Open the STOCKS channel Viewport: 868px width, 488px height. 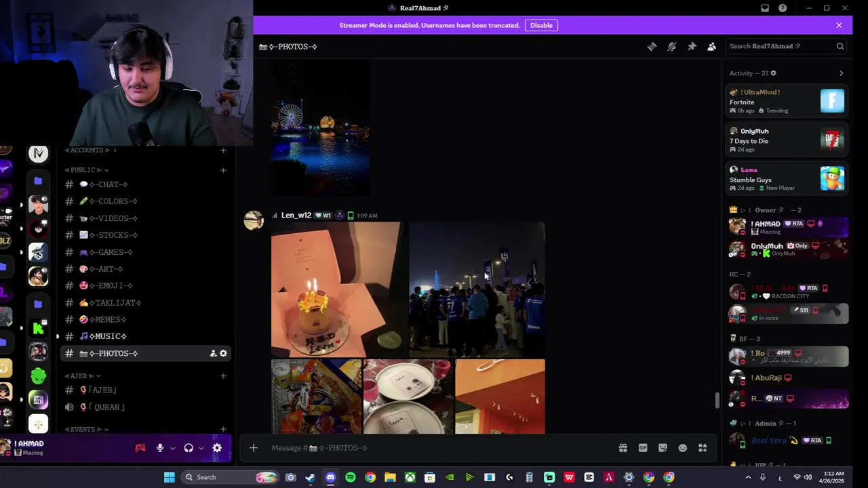(x=146, y=235)
